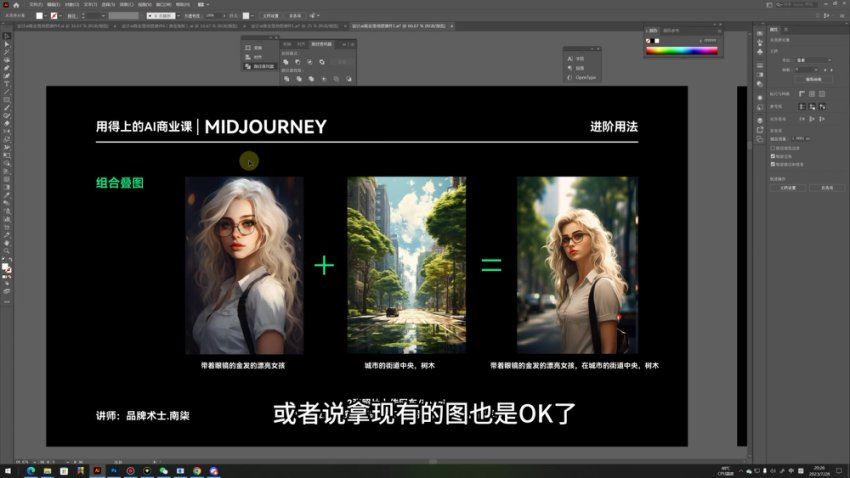
Task: Select the Selection tool in the toolbar
Action: click(7, 36)
